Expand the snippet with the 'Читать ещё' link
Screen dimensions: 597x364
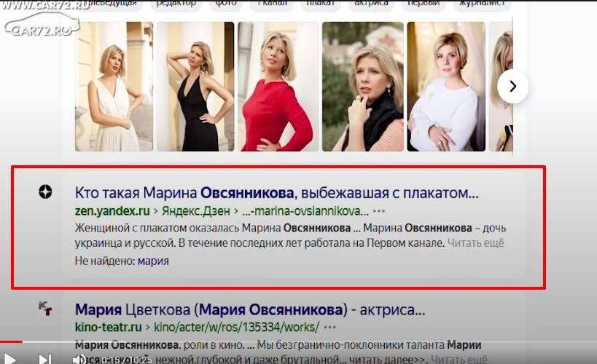[475, 242]
